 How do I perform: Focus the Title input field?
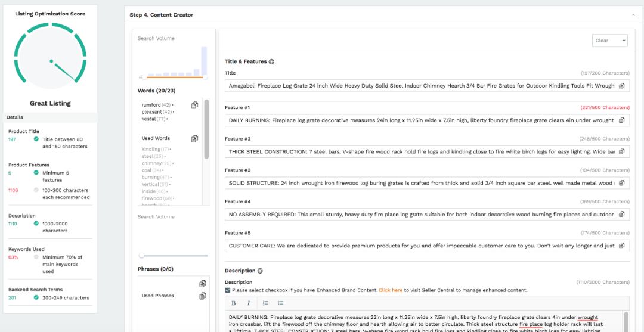point(427,86)
